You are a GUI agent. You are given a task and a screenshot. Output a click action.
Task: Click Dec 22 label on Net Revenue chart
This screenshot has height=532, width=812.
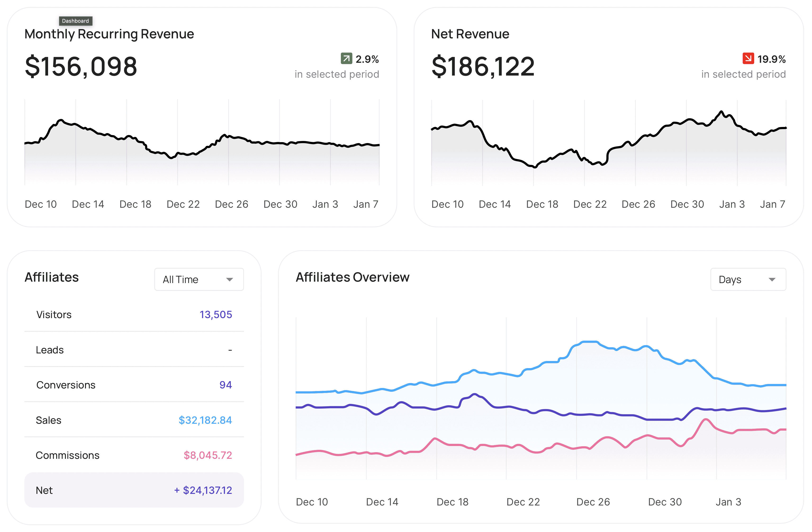(590, 204)
